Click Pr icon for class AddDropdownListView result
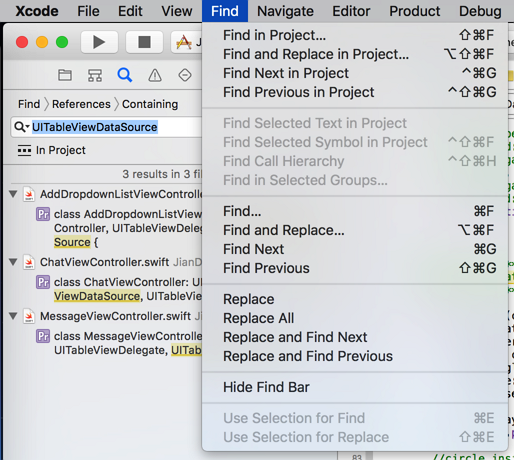Viewport: 514px width, 460px height. pyautogui.click(x=43, y=214)
